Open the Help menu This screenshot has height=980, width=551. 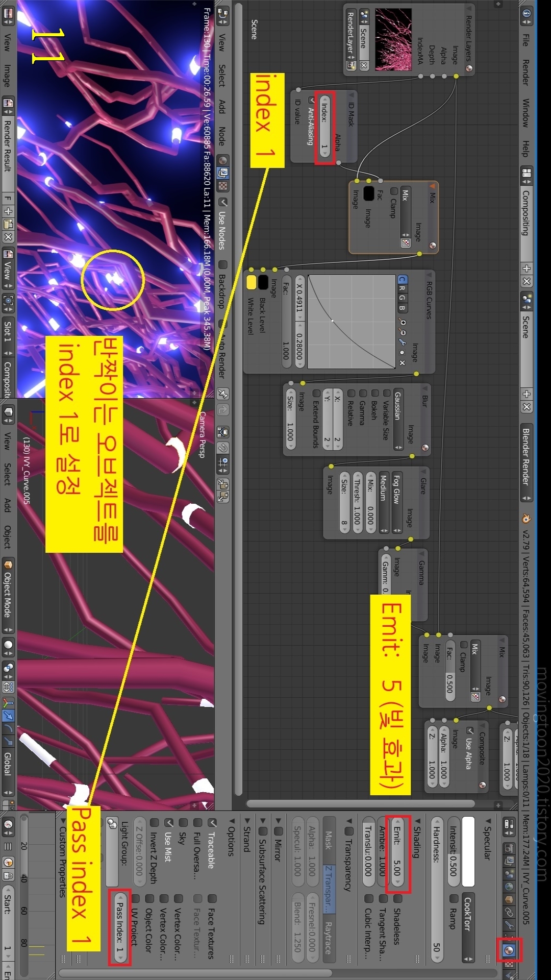point(525,149)
